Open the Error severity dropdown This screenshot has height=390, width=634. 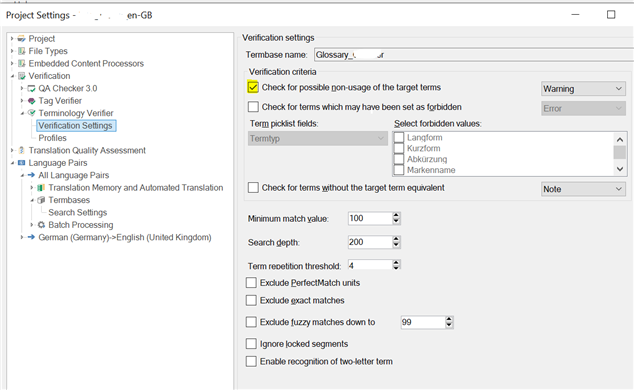pyautogui.click(x=583, y=108)
